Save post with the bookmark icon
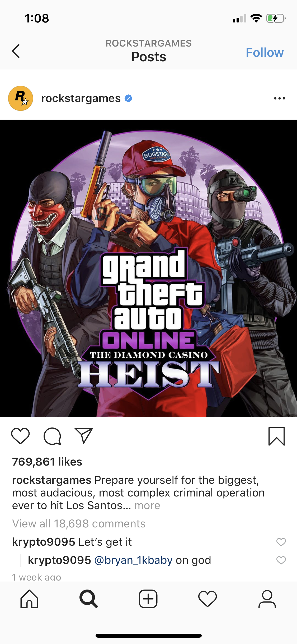 pos(276,436)
